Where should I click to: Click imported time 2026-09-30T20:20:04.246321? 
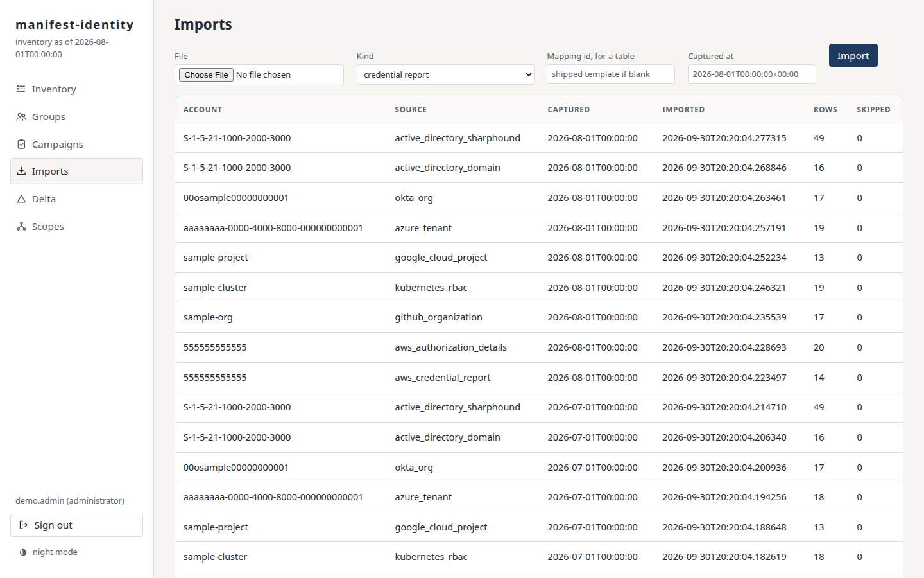[724, 288]
